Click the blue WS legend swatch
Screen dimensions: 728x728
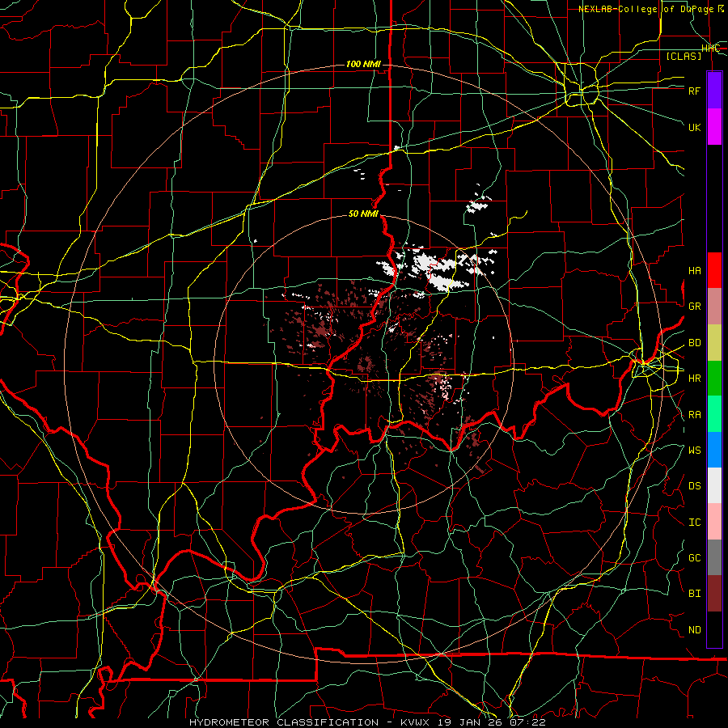(x=714, y=450)
